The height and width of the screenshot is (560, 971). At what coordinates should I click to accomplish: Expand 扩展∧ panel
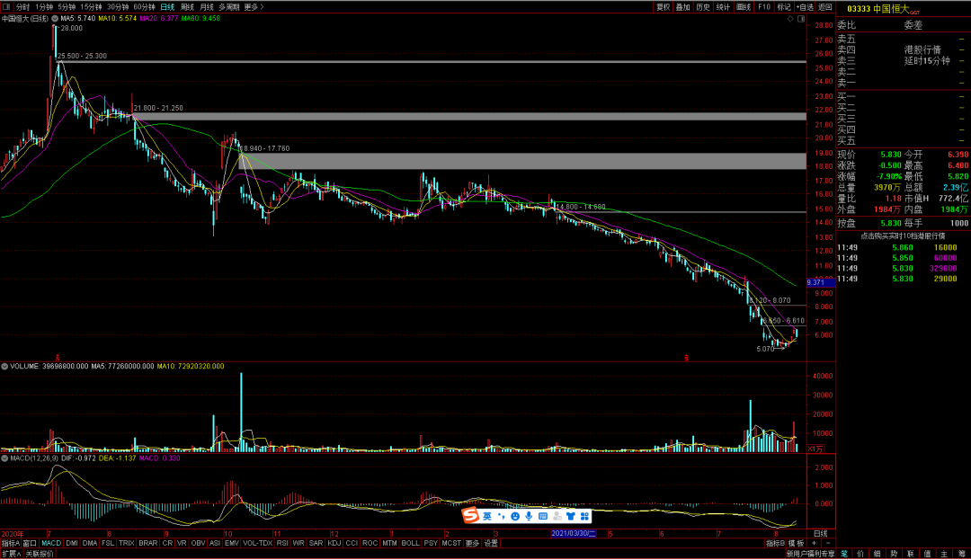click(11, 553)
